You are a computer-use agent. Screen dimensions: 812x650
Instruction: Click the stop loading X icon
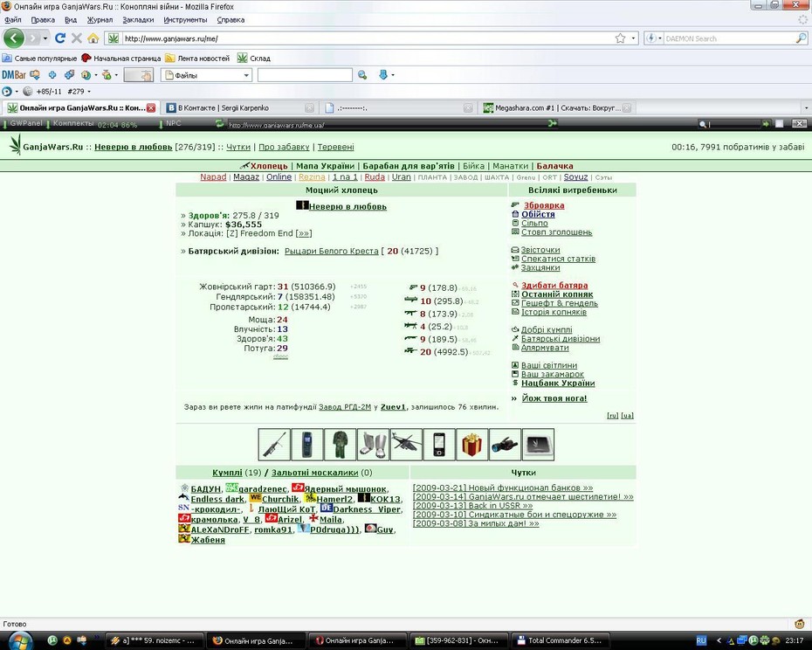click(77, 38)
